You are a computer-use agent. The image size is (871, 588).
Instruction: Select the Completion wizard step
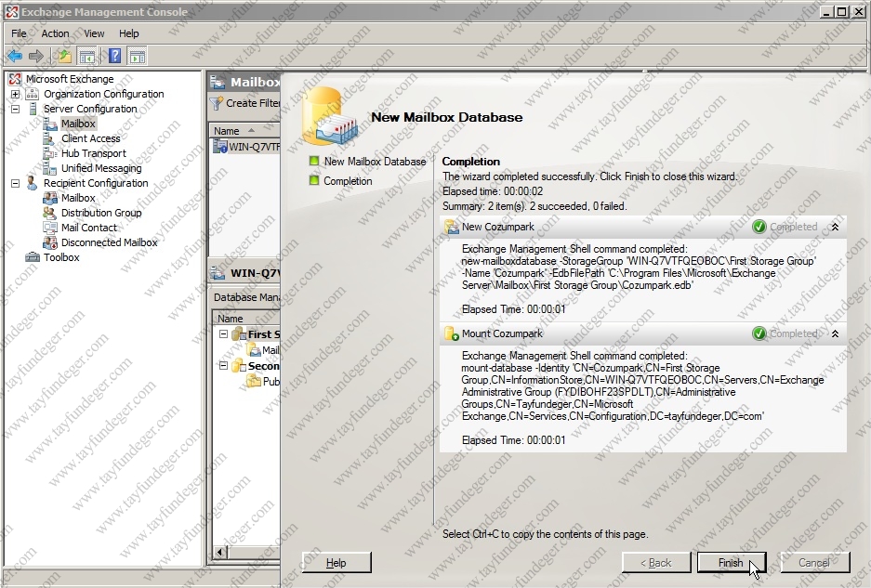(x=348, y=181)
